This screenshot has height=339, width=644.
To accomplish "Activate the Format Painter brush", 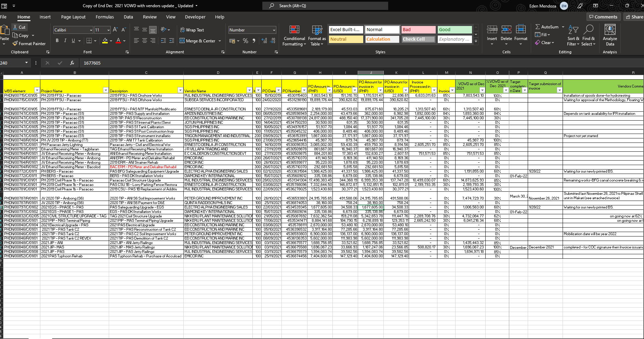I will point(15,44).
